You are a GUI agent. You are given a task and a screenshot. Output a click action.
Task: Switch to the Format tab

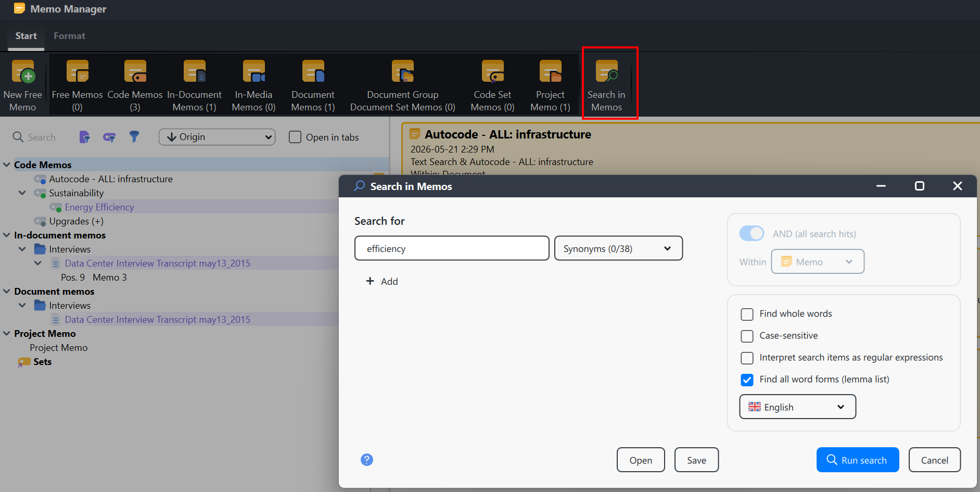click(x=69, y=36)
